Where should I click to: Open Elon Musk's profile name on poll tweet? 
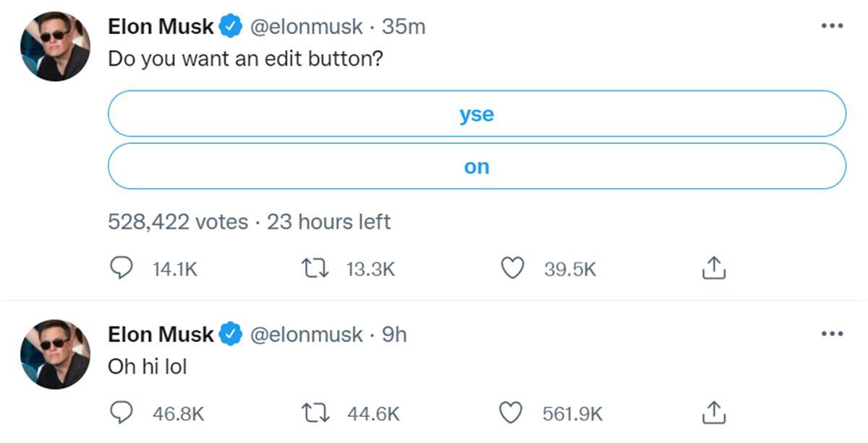161,27
